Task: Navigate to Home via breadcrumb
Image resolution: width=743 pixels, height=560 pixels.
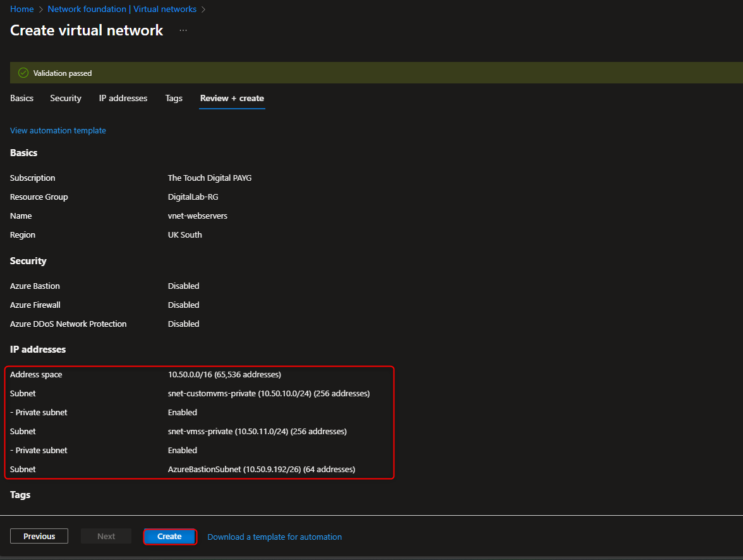Action: pyautogui.click(x=21, y=9)
